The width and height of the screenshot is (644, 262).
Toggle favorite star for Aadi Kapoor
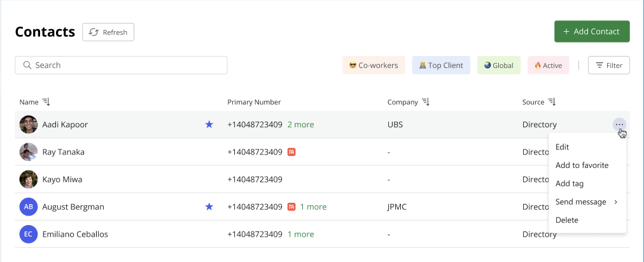[209, 125]
